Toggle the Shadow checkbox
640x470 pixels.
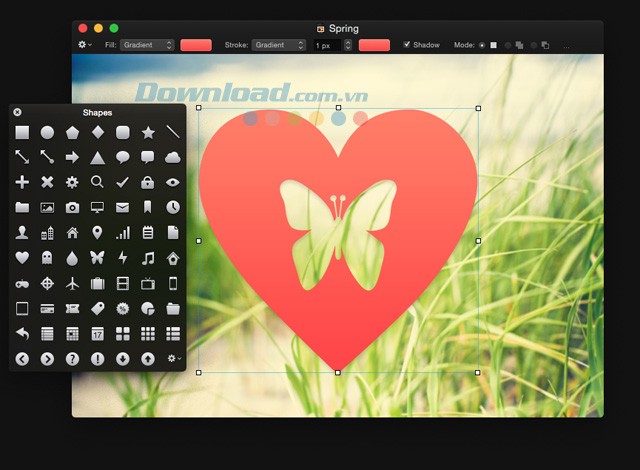pos(407,44)
